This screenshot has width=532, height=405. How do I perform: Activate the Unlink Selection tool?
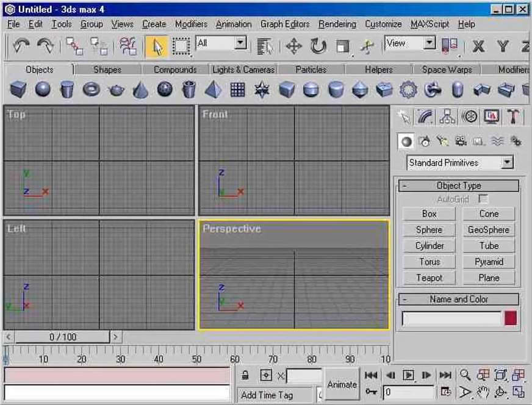(x=99, y=46)
